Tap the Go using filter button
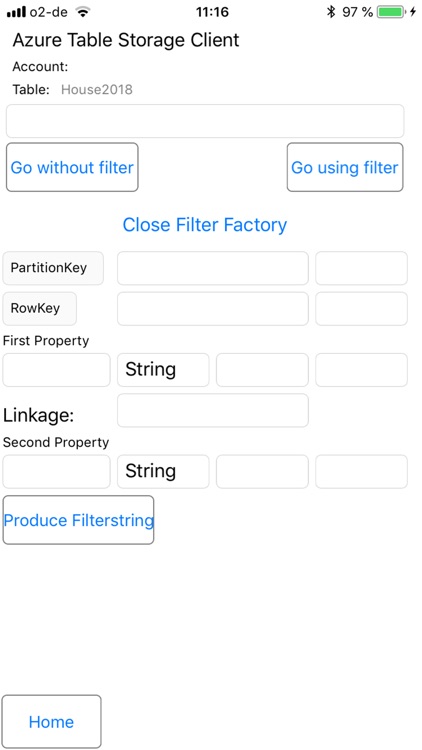The image size is (422, 750). tap(345, 167)
